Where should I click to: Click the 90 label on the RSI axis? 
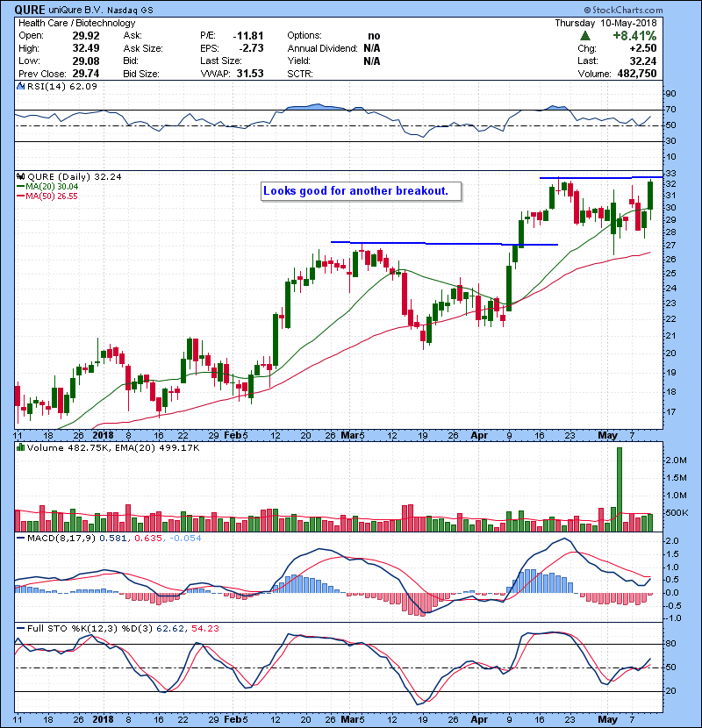click(670, 93)
